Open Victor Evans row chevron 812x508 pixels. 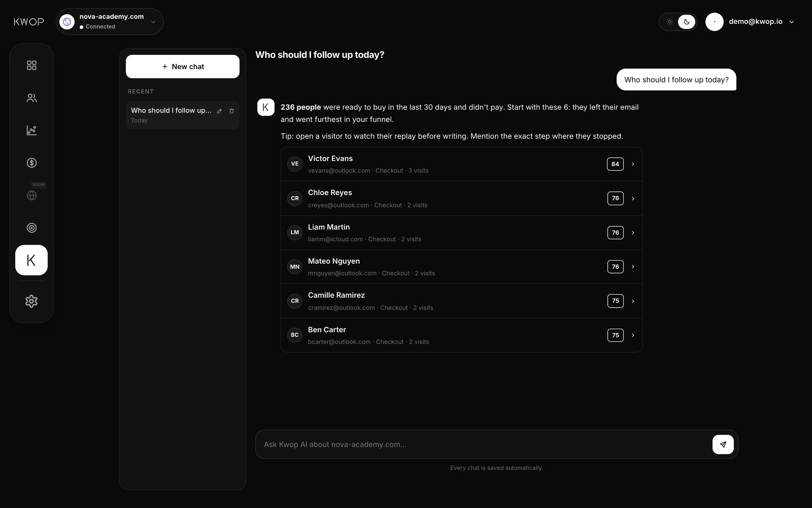(633, 164)
